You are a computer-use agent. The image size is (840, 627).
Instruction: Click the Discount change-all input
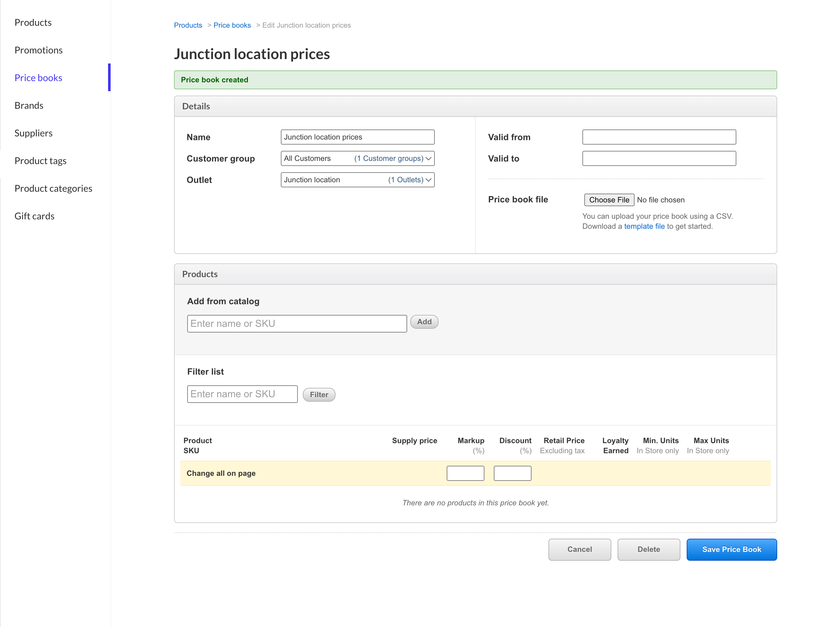[x=512, y=473]
